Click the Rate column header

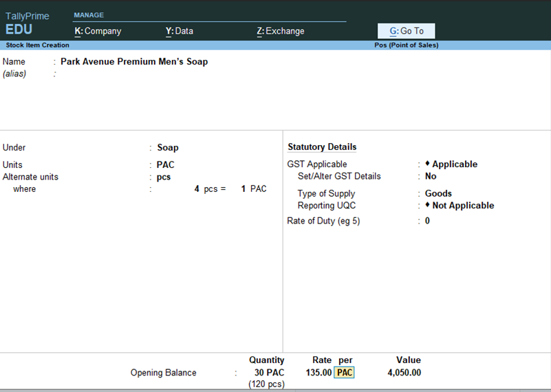(322, 360)
